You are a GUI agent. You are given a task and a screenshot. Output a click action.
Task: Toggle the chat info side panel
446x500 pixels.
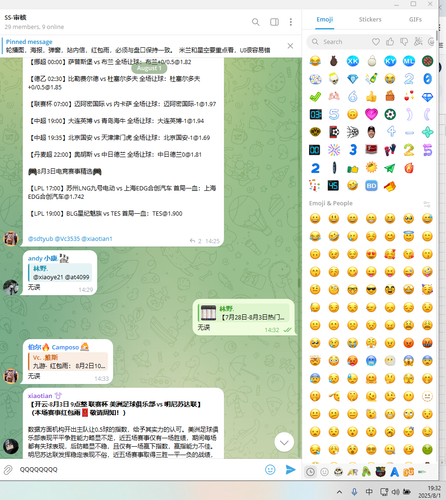pyautogui.click(x=274, y=22)
